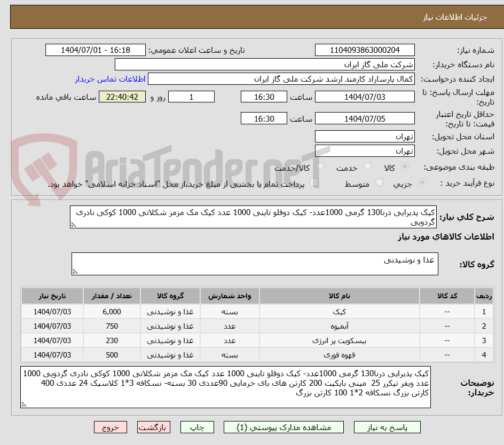Select the خدمت radio option
This screenshot has height=445, width=504.
(367, 166)
